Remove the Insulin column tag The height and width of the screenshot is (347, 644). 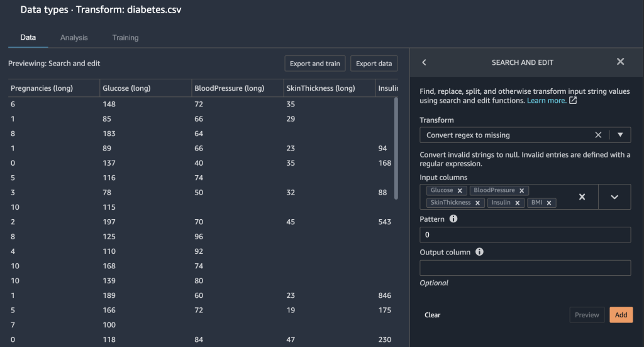(518, 203)
